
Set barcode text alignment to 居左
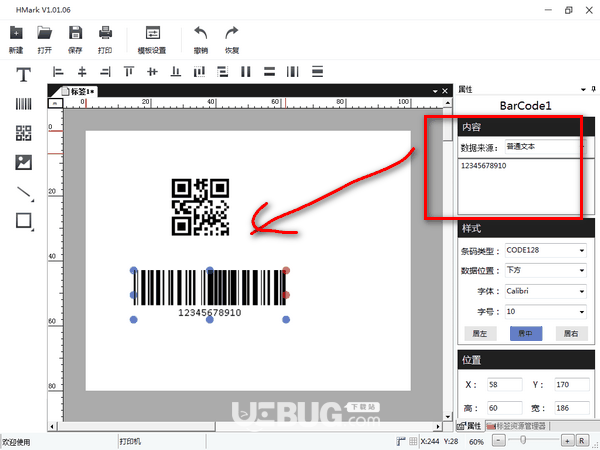pyautogui.click(x=480, y=334)
